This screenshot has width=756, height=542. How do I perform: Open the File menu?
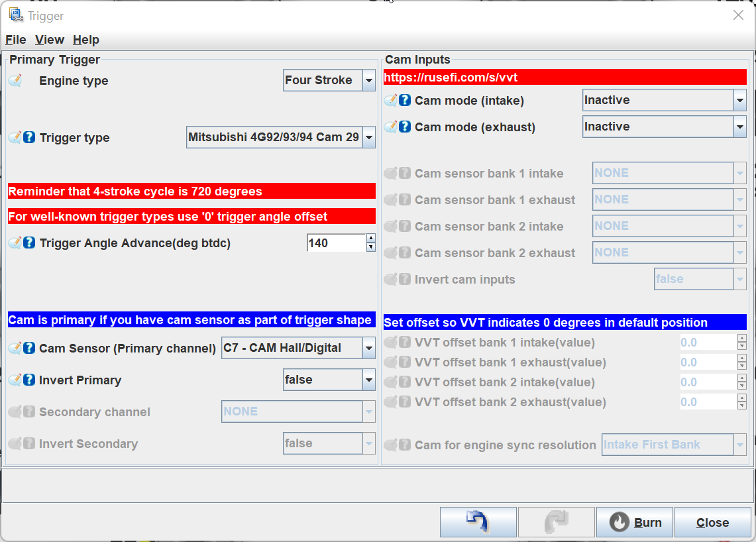coord(15,40)
